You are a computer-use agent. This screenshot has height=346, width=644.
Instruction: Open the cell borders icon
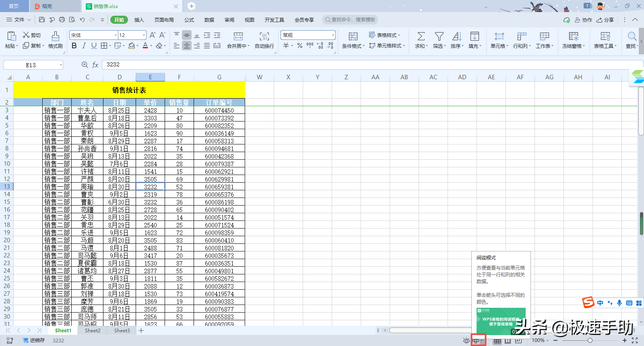tap(104, 46)
